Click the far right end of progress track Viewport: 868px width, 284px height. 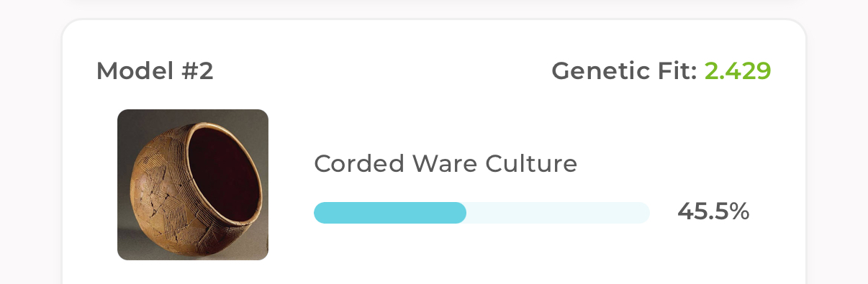click(x=643, y=213)
